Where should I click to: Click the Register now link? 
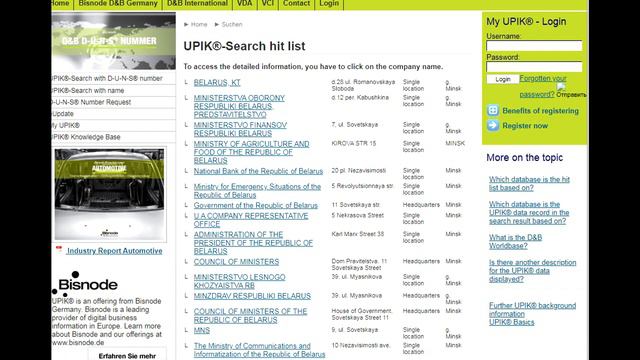point(525,126)
